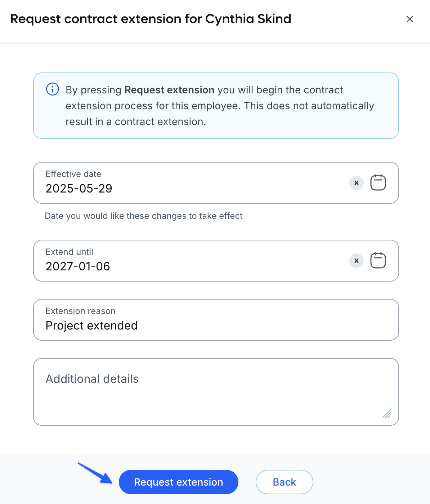Submit with the Request extension button
This screenshot has width=430, height=504.
click(179, 482)
